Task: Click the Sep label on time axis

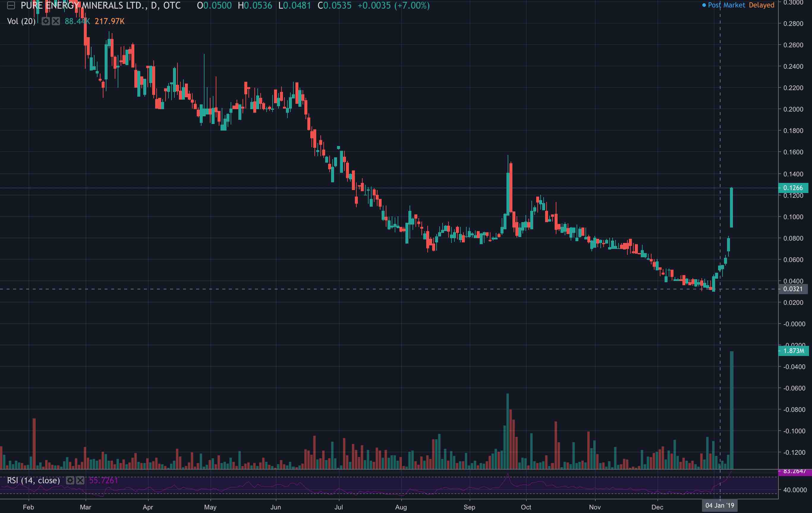Action: point(469,507)
